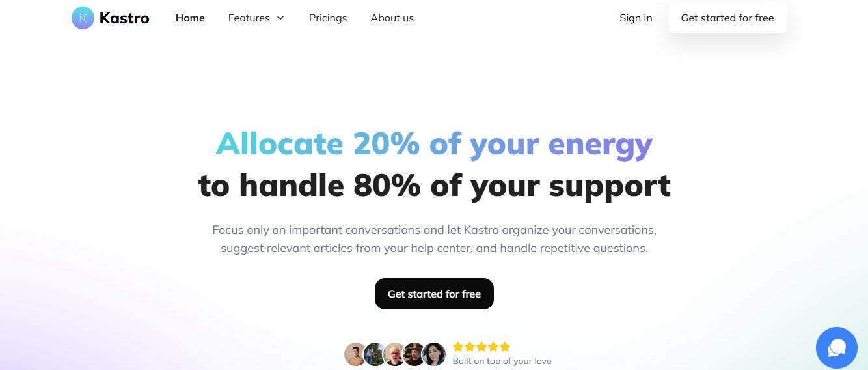Open the Pricings page

point(328,18)
